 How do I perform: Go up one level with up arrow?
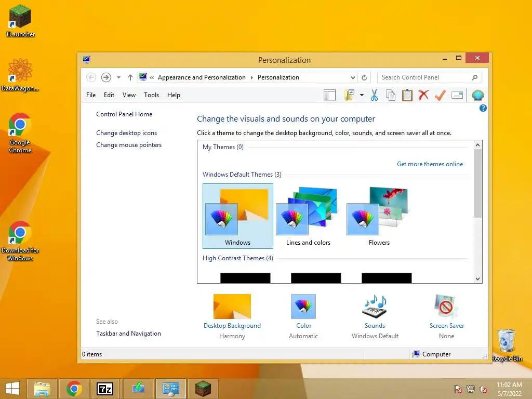click(130, 77)
